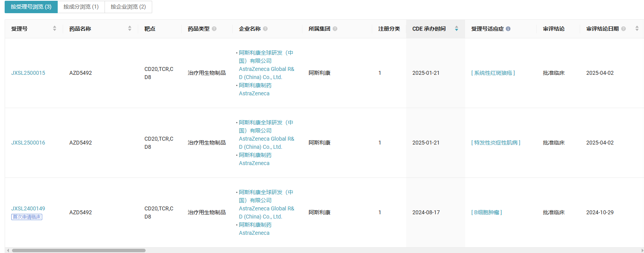Image resolution: width=644 pixels, height=253 pixels.
Task: Open 阿斯利康制药 AstraZeneca in JXSL2500016 row
Action: tap(255, 159)
